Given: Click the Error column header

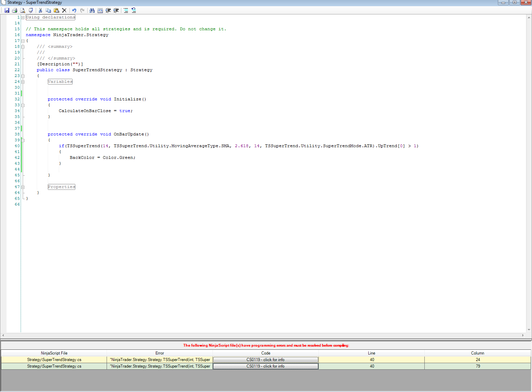Looking at the screenshot, I should 160,353.
